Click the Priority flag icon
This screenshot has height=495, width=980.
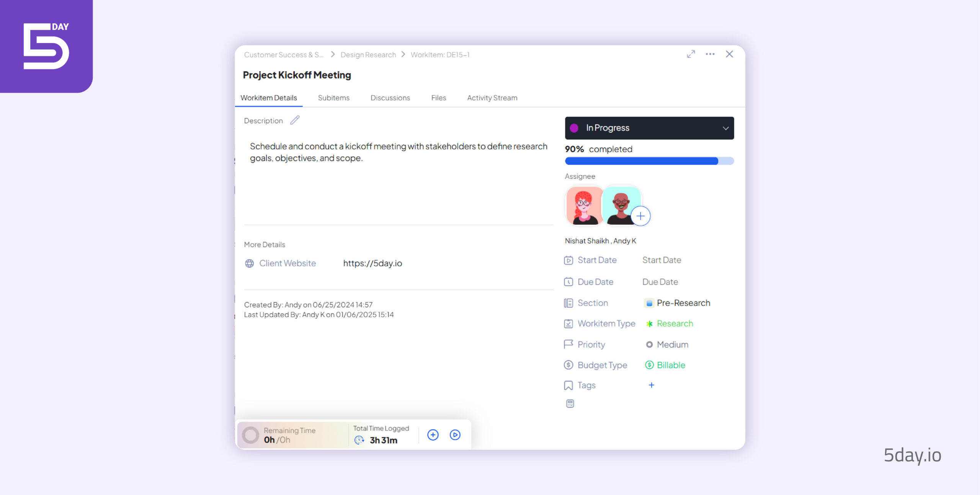pyautogui.click(x=569, y=344)
